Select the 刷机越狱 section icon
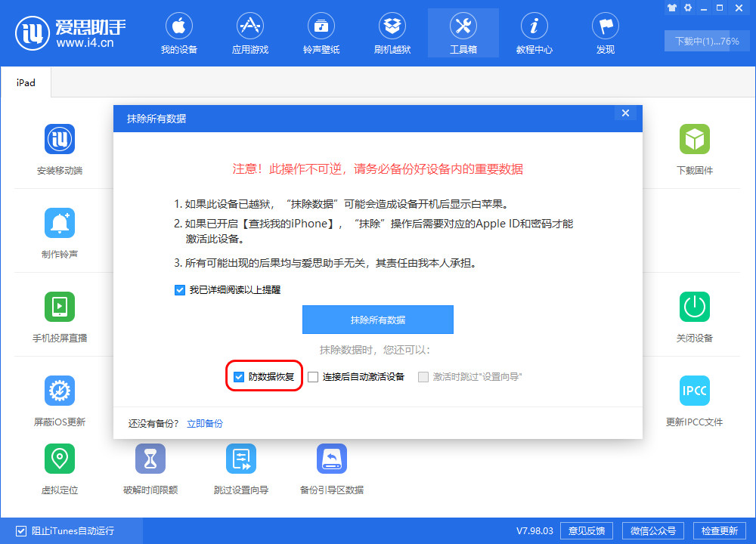 point(392,32)
